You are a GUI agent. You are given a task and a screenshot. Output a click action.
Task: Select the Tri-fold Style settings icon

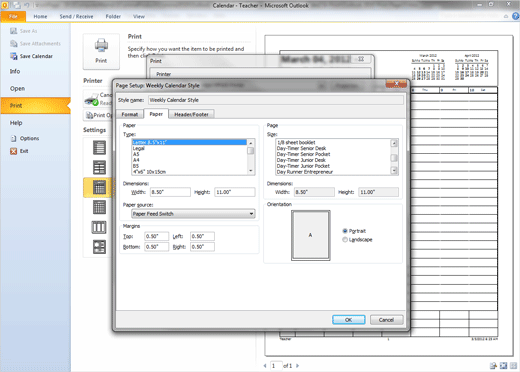(x=99, y=227)
